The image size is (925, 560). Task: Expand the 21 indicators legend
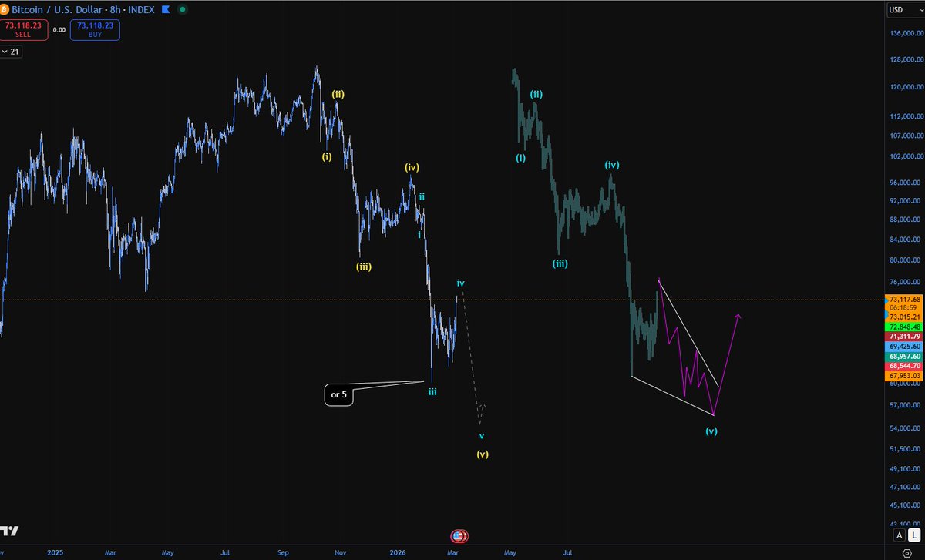click(x=11, y=51)
